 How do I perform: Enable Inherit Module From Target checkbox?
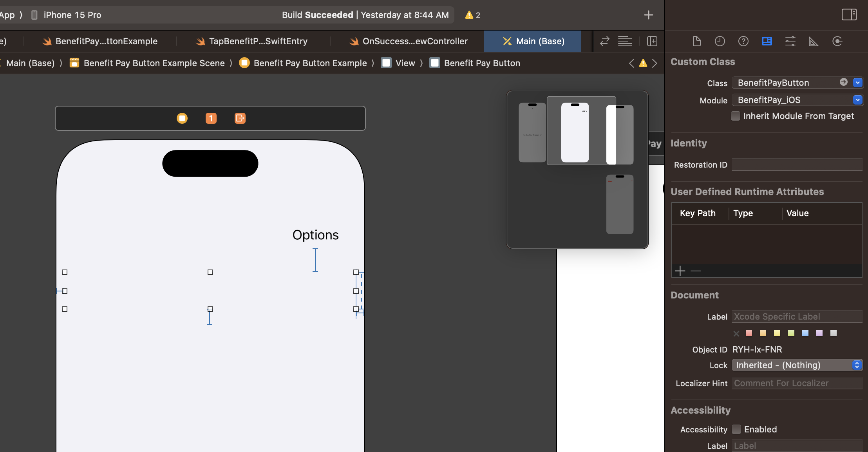coord(735,116)
